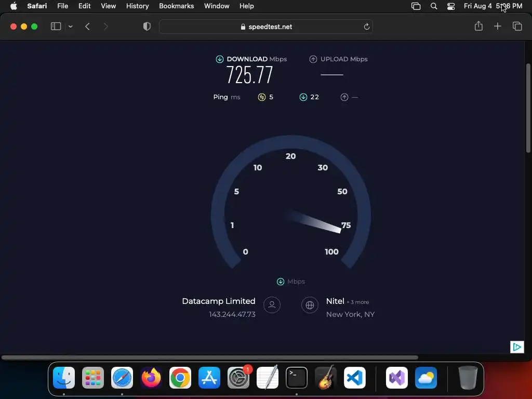Open TextEdit from the Dock
This screenshot has width=532, height=399.
[268, 378]
